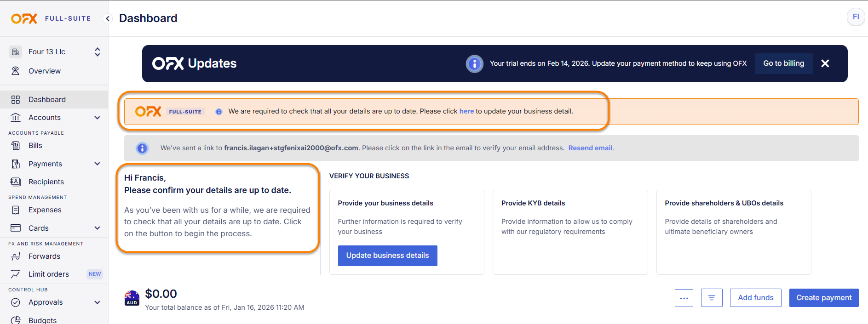868x324 pixels.
Task: Open the filter lines button
Action: coord(712,298)
